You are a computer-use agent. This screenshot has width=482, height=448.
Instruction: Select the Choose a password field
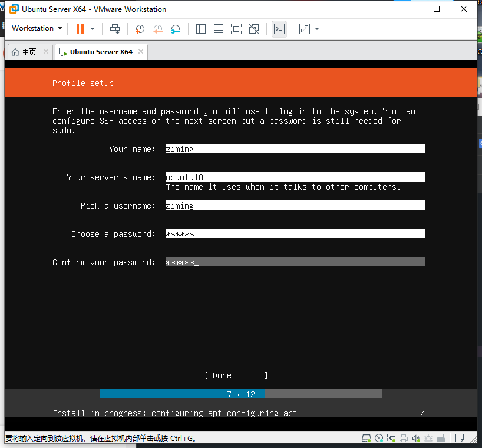coord(295,233)
